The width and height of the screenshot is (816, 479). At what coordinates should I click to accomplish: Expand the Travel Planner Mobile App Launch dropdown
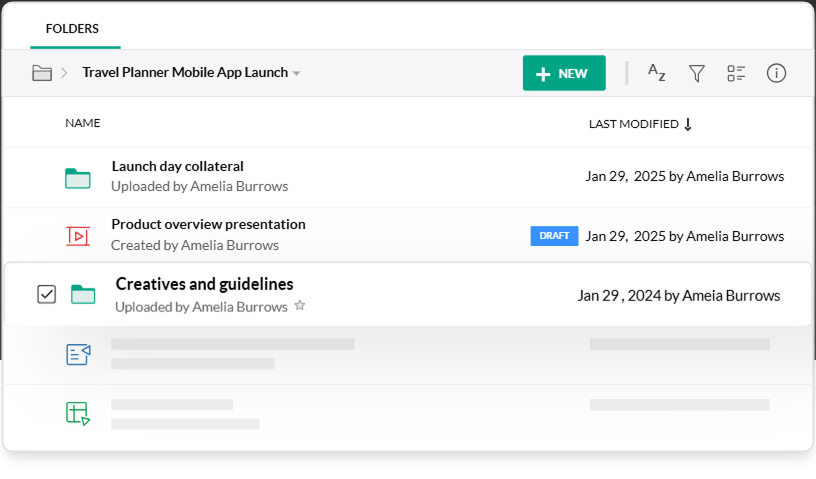click(x=296, y=74)
